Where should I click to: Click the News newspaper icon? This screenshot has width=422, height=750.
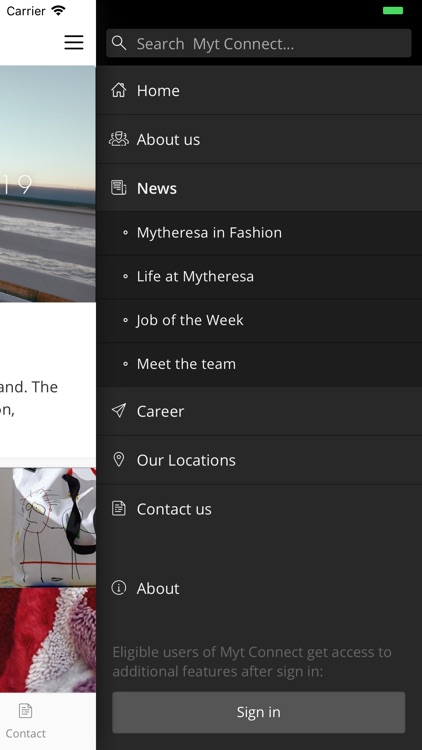coord(119,188)
